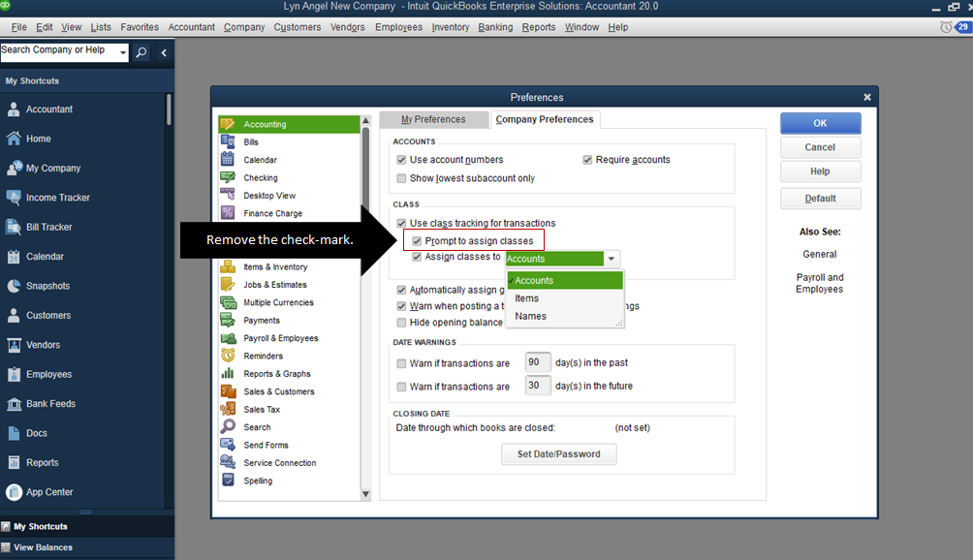Toggle Require accounts checkbox
This screenshot has height=560, width=973.
coord(587,160)
